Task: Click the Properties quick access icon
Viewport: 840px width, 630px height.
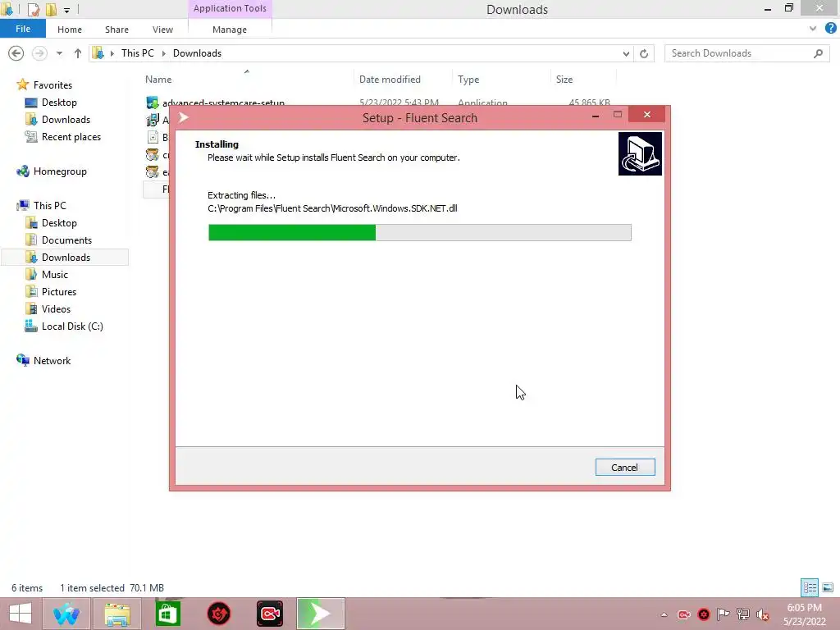Action: [x=33, y=9]
